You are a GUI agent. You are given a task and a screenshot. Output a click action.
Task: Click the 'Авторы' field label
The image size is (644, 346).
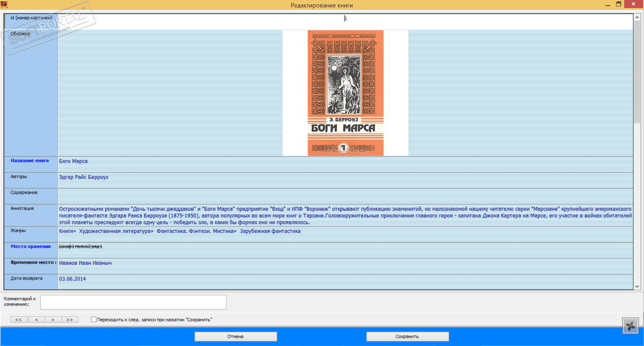(x=19, y=177)
